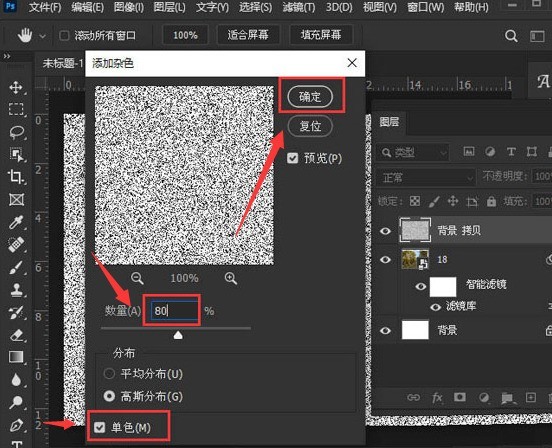This screenshot has width=552, height=448.
Task: Select the Crop tool
Action: [16, 177]
